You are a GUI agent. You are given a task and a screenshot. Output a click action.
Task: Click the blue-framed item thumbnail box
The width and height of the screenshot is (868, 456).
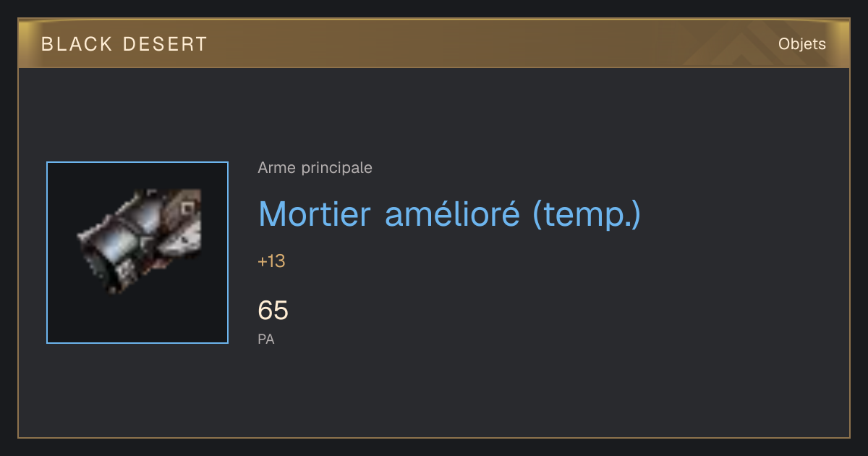(x=137, y=253)
